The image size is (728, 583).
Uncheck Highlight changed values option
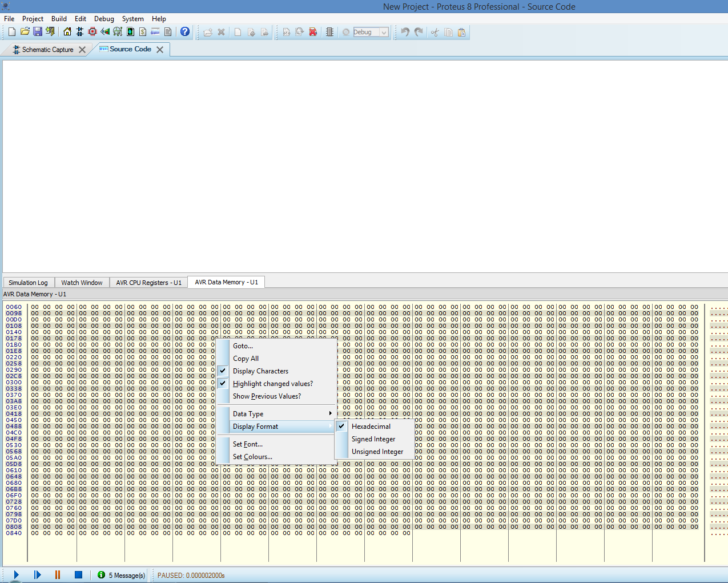point(272,384)
